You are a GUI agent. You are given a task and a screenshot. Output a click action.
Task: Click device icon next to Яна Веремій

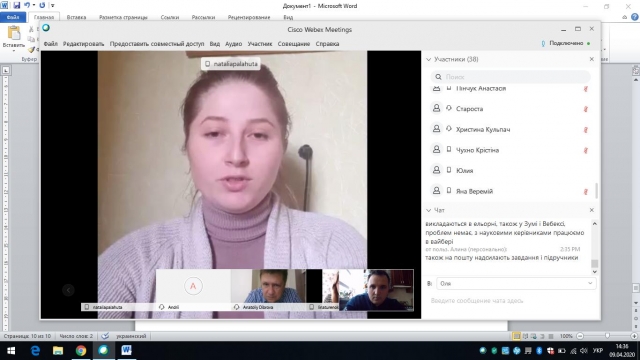pyautogui.click(x=449, y=190)
